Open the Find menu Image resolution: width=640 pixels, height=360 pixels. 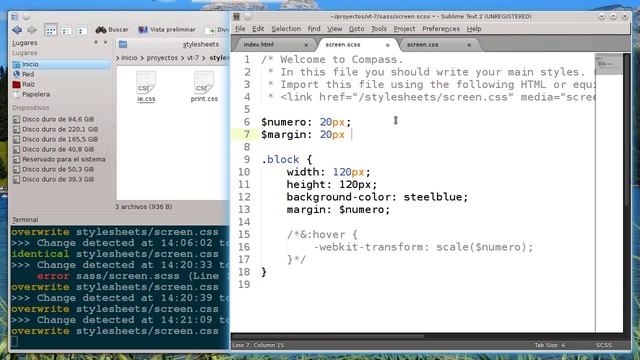314,29
